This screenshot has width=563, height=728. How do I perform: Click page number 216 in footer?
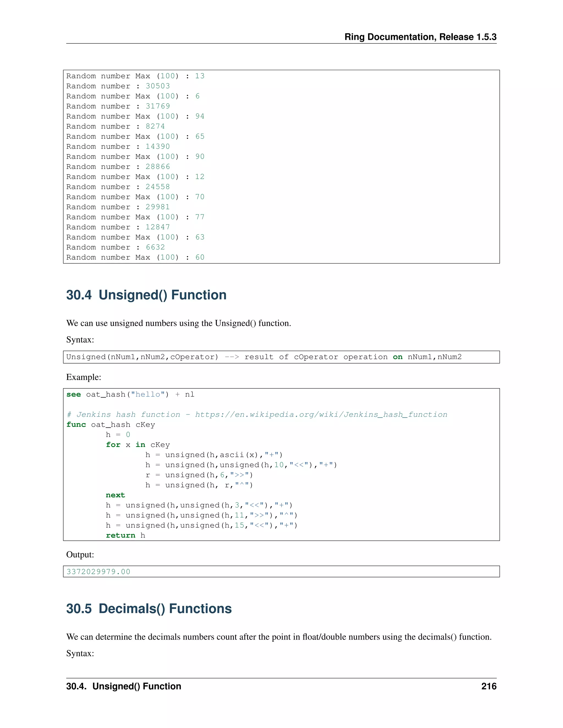(x=489, y=686)
